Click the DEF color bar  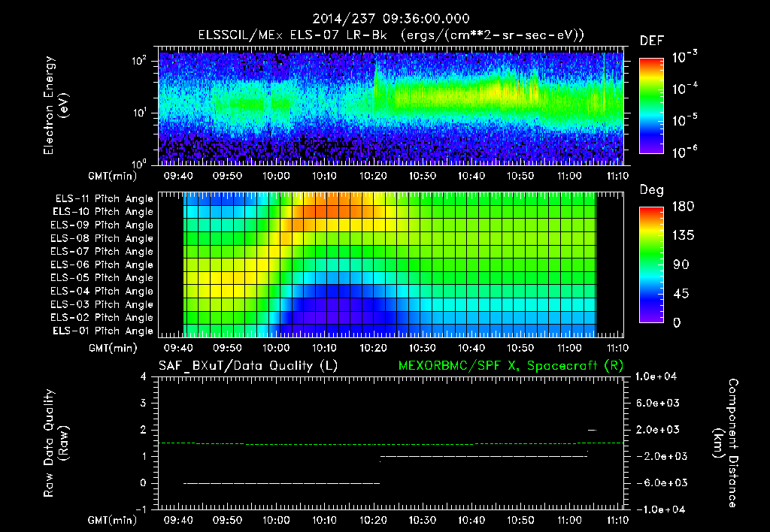(651, 105)
